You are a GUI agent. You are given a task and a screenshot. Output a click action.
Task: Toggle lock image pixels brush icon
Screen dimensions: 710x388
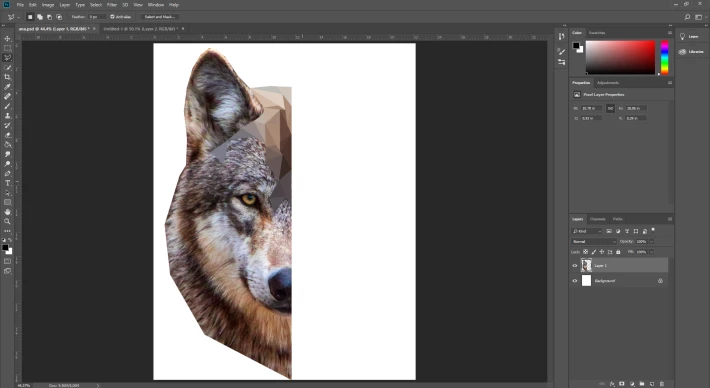[x=594, y=252]
